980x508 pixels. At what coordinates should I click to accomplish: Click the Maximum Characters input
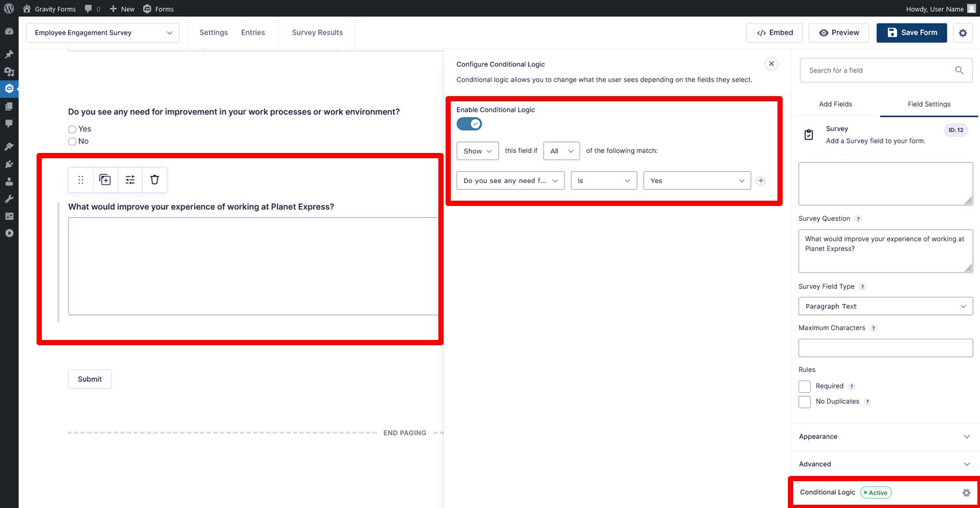coord(885,348)
